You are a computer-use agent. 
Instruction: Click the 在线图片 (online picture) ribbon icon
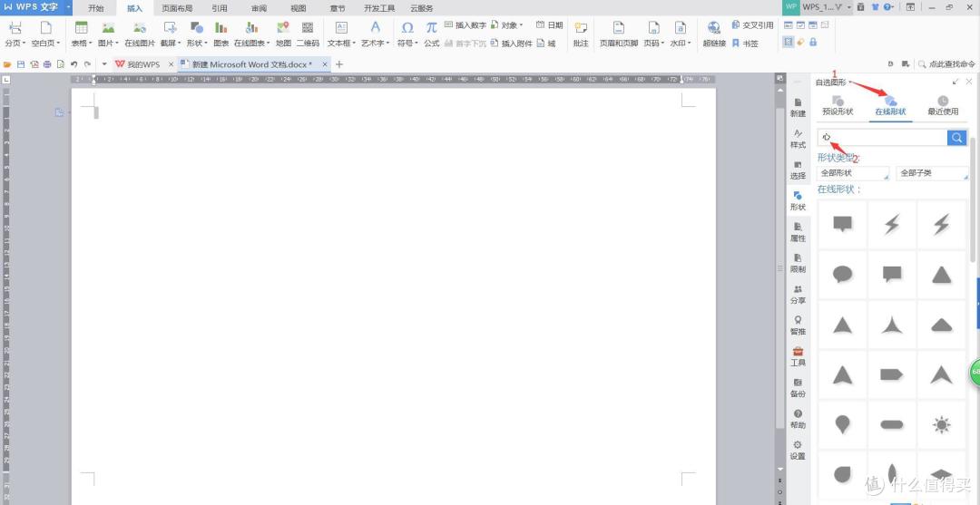pos(140,34)
